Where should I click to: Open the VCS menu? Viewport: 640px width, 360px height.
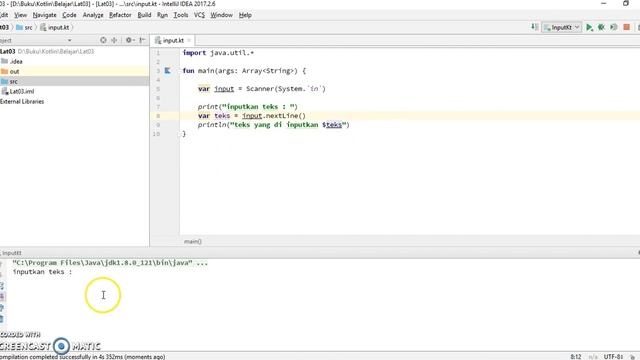pos(199,15)
